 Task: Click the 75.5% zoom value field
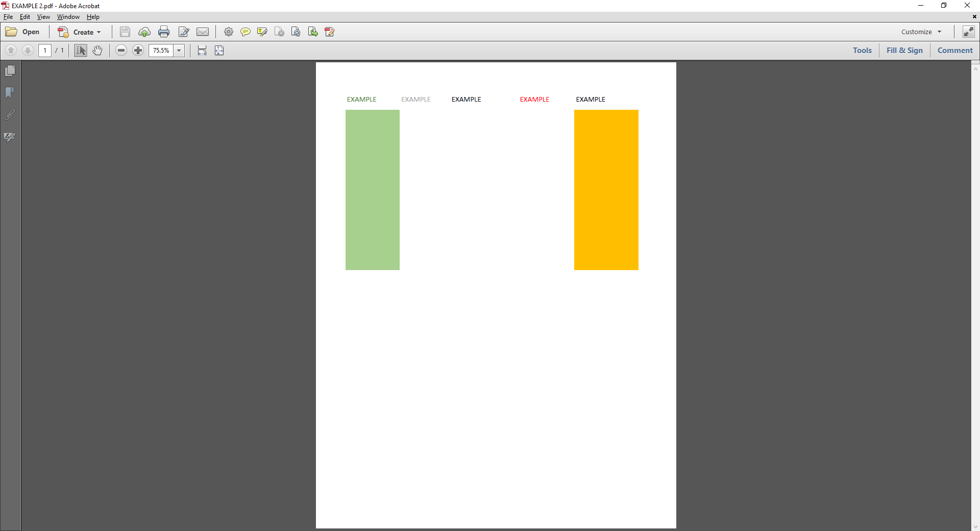click(161, 50)
